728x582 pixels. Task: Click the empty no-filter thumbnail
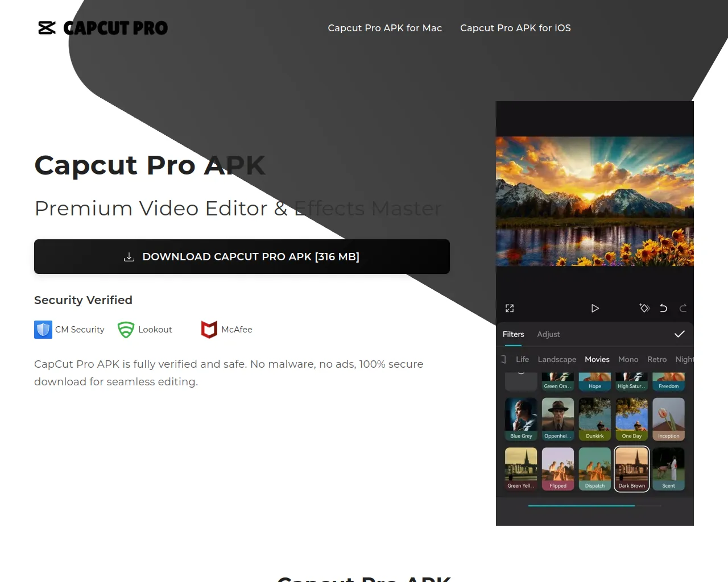(521, 381)
